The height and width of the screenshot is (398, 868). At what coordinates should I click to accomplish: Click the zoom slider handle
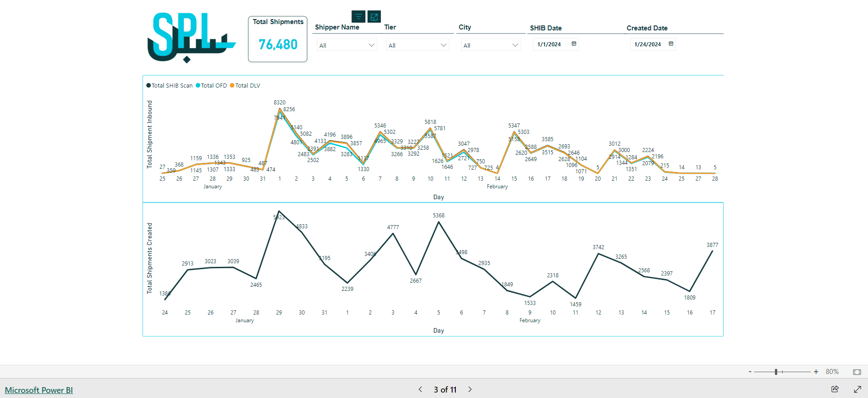776,372
